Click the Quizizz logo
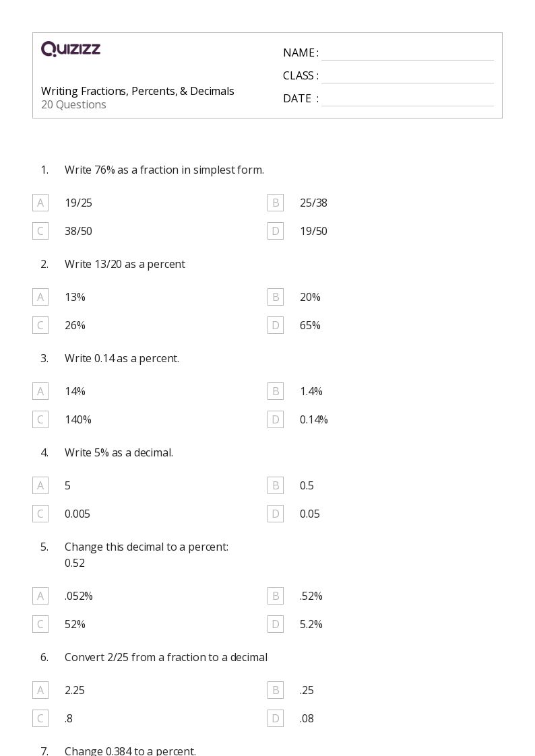Image resolution: width=535 pixels, height=756 pixels. (71, 49)
